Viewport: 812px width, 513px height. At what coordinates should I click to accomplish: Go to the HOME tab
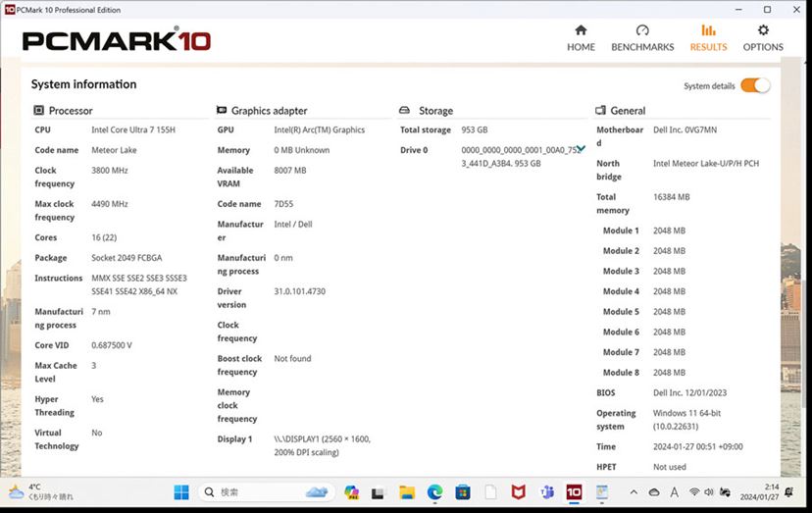581,38
